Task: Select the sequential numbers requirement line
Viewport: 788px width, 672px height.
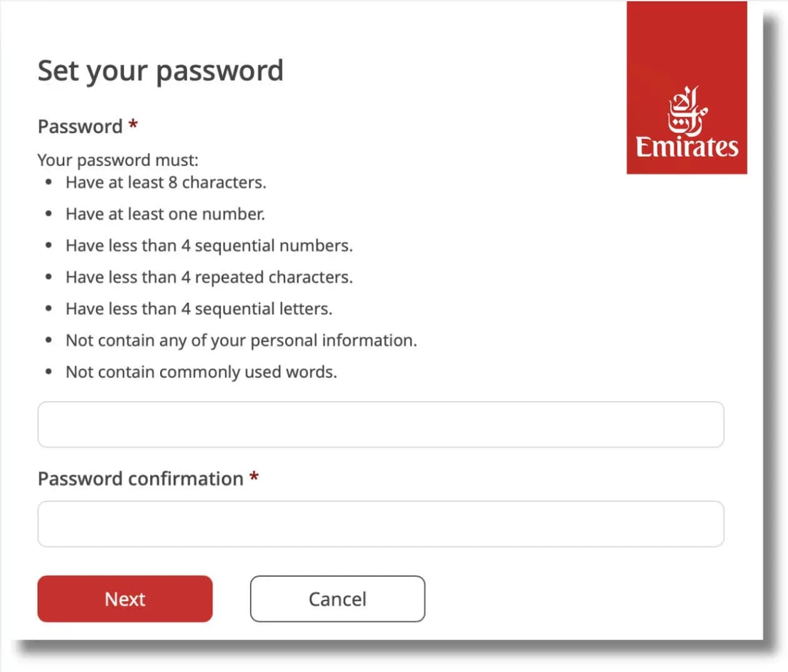Action: coord(209,245)
